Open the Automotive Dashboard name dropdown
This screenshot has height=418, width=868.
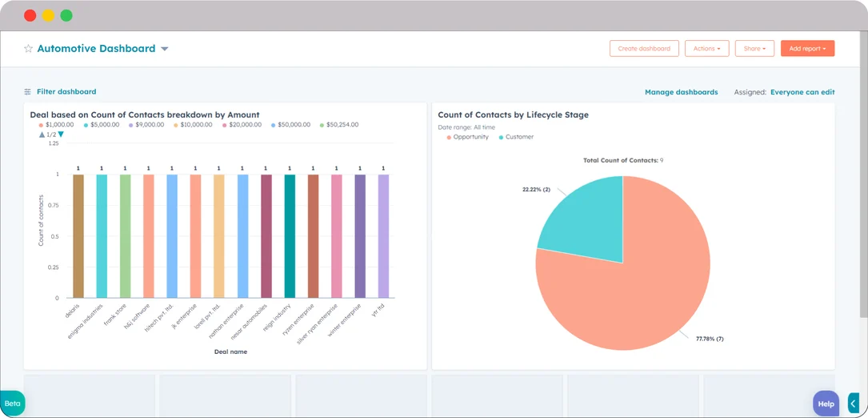click(165, 49)
